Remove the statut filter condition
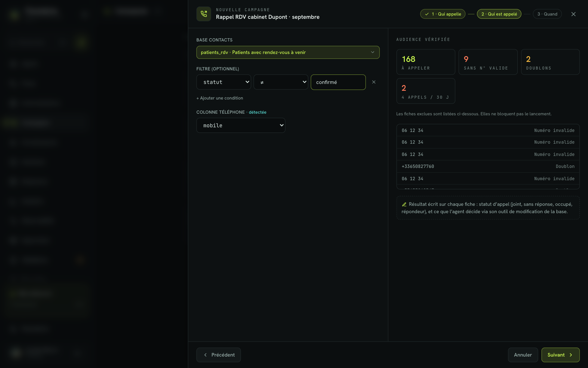Viewport: 588px width, 368px height. tap(374, 82)
